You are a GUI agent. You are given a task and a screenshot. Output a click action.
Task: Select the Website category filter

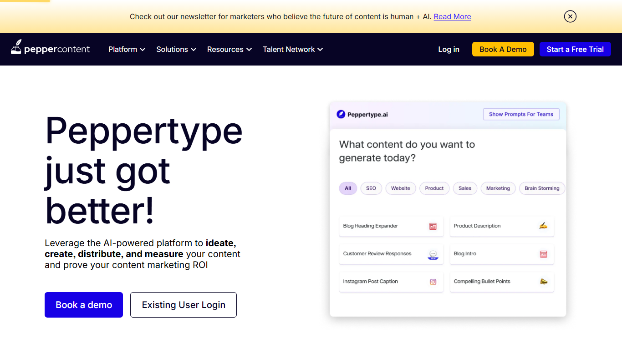pyautogui.click(x=401, y=188)
